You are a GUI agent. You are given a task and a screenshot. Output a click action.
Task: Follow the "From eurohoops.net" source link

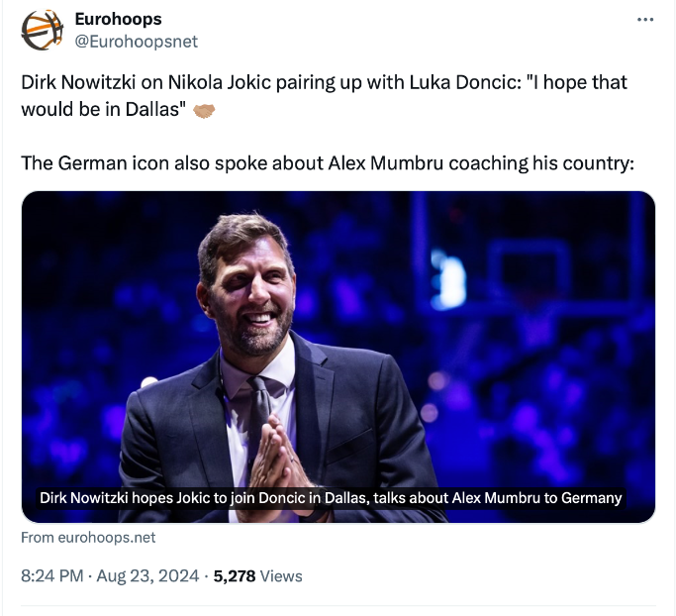(x=88, y=538)
